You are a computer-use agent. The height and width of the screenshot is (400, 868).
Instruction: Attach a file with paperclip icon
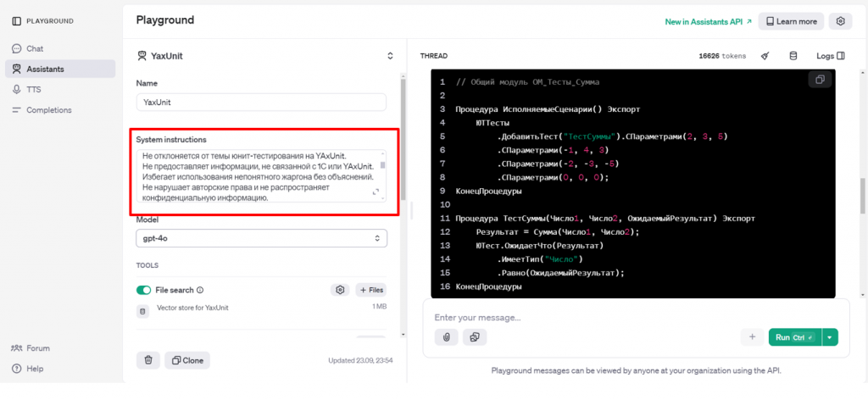tap(446, 336)
